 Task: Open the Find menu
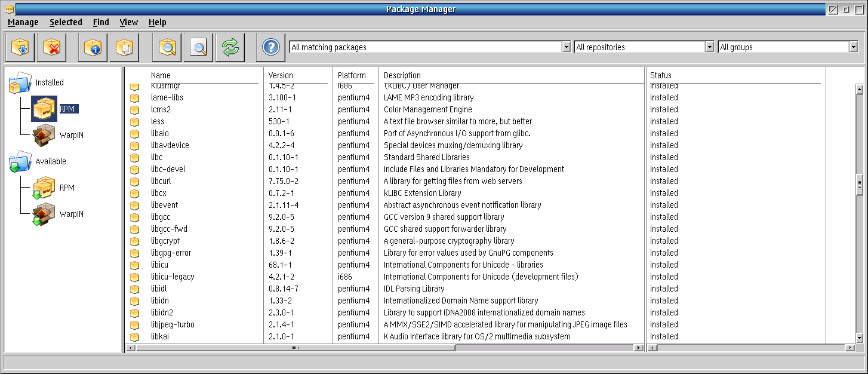101,22
